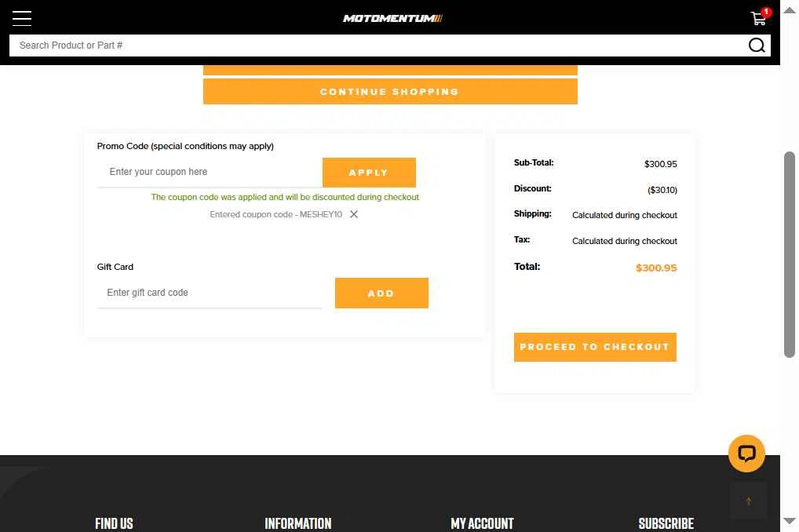Click the Subscribe footer heading
The image size is (799, 532).
666,523
